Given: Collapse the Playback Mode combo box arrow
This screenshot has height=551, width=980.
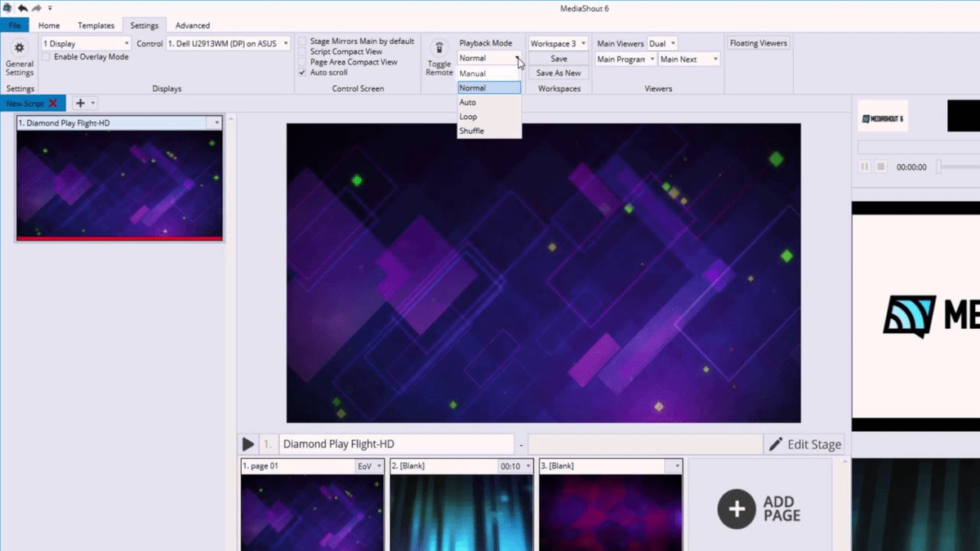Looking at the screenshot, I should 517,59.
